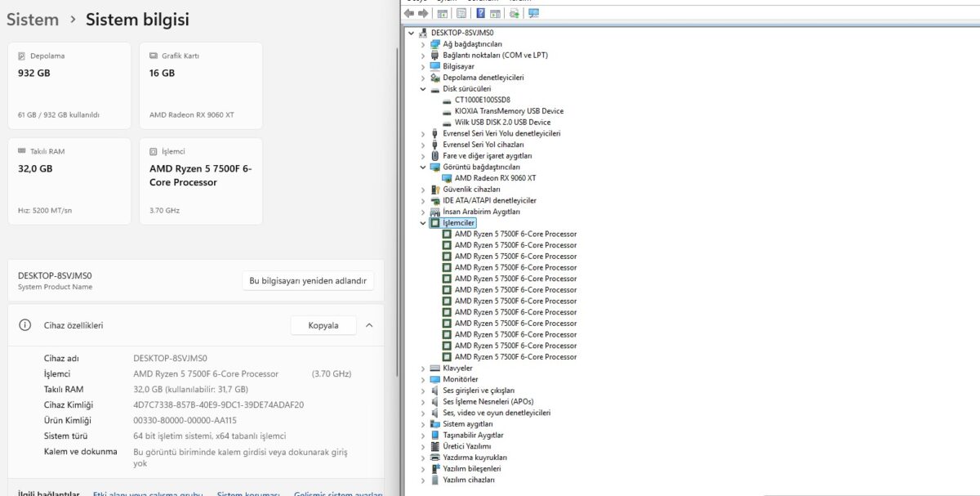
Task: Collapse Cihaz özellikleri section with chevron
Action: click(369, 325)
